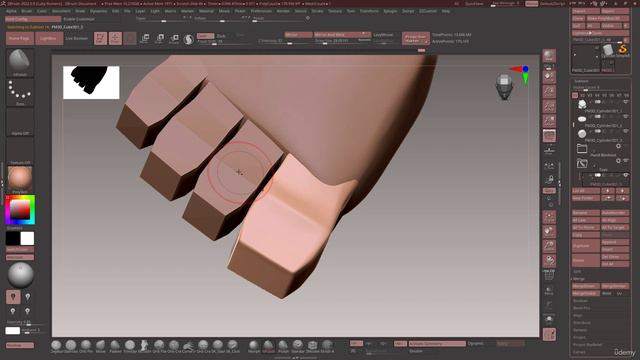The height and width of the screenshot is (360, 640).
Task: Open the Brush menu
Action: tap(27, 11)
